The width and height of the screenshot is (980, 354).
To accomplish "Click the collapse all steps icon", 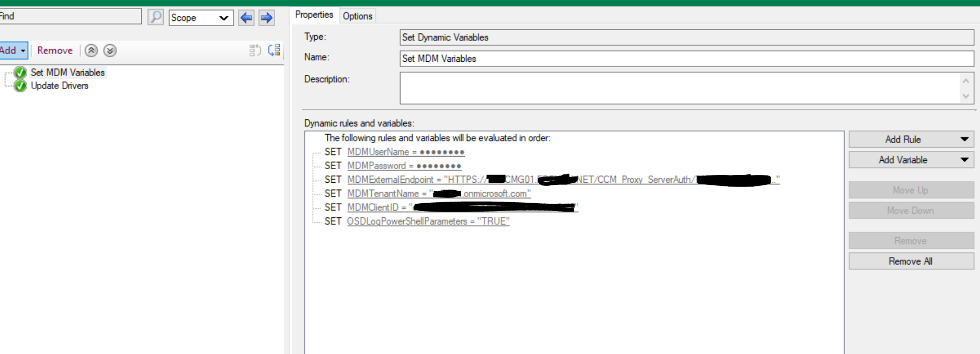I will 255,50.
